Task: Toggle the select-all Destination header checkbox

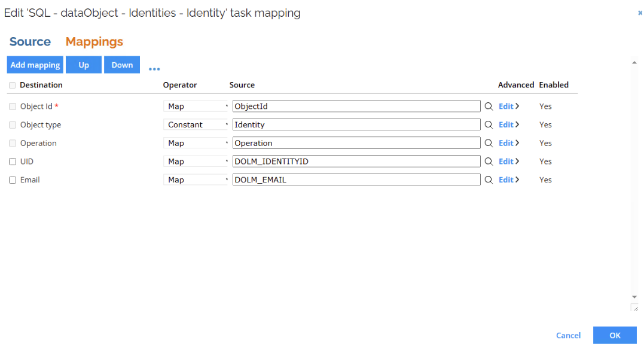Action: [x=13, y=85]
